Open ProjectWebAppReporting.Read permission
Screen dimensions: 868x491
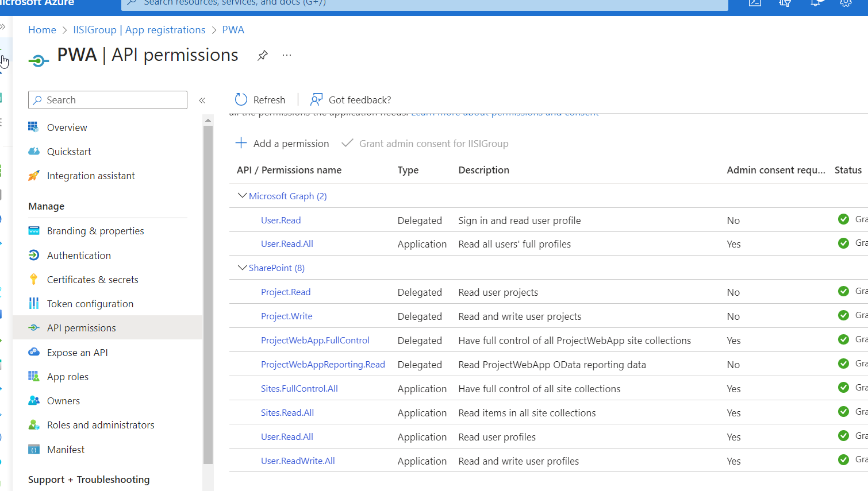click(x=323, y=364)
